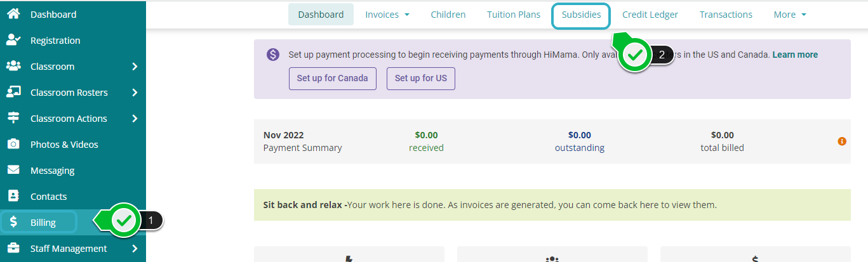Viewport: 868px width, 262px height.
Task: Open the More dropdown in billing tabs
Action: tap(789, 15)
